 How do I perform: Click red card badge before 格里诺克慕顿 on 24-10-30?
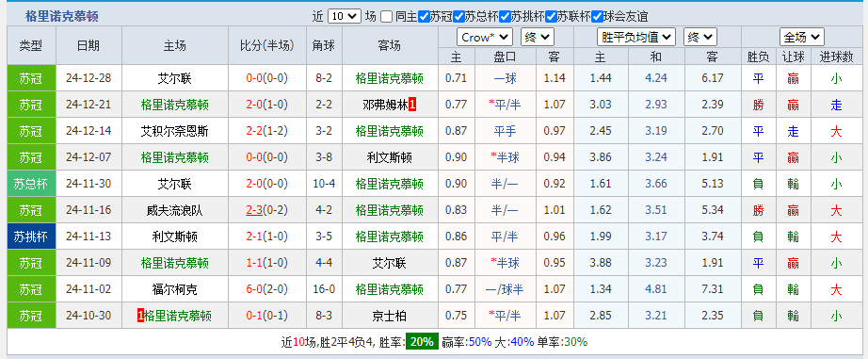(140, 317)
